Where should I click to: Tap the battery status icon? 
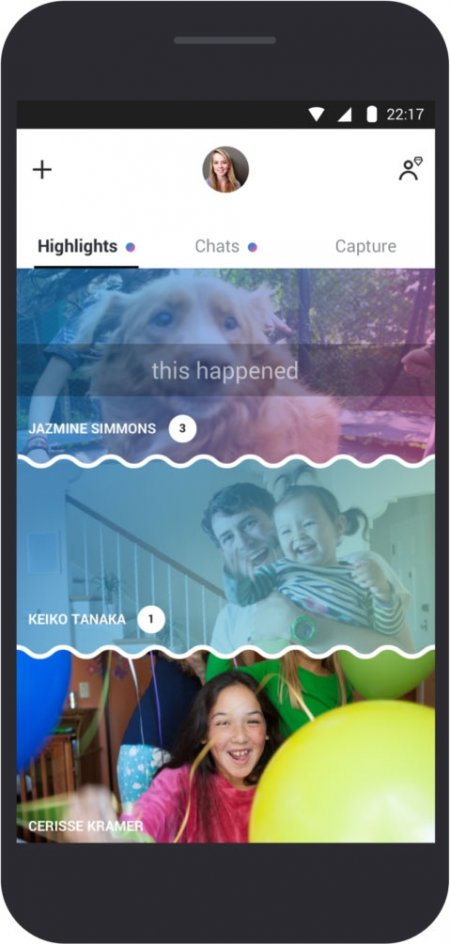[372, 114]
